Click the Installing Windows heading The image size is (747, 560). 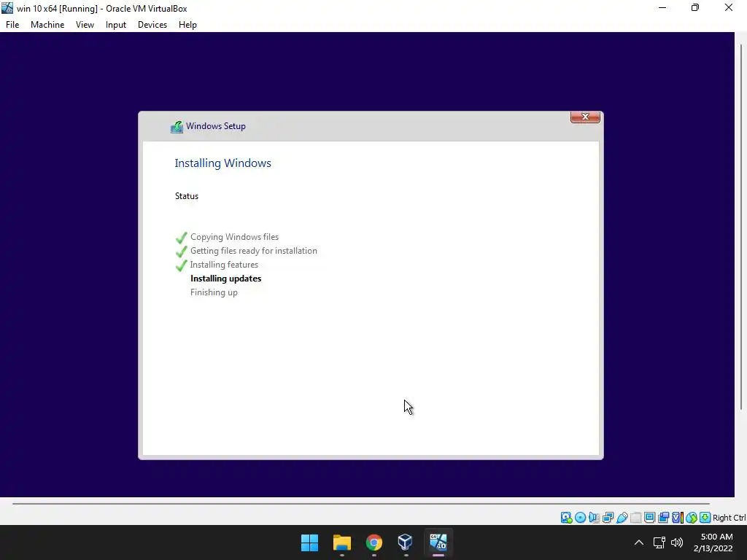click(x=222, y=163)
